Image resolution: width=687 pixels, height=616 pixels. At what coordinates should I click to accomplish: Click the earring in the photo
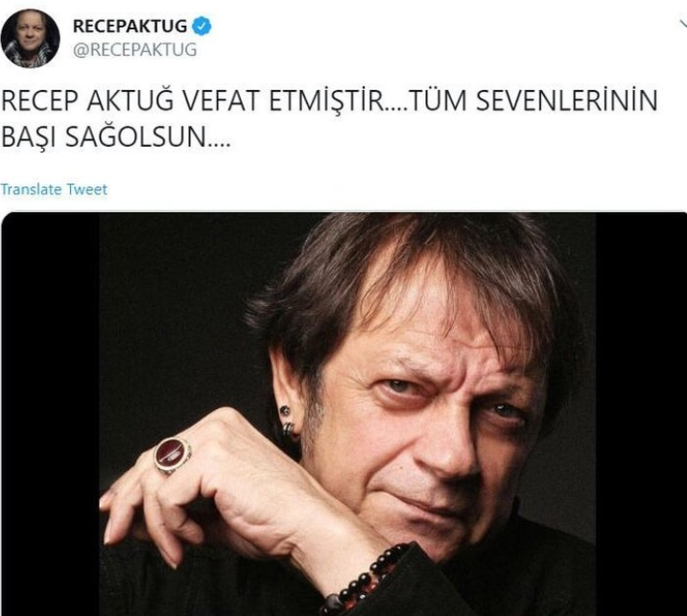tap(287, 420)
